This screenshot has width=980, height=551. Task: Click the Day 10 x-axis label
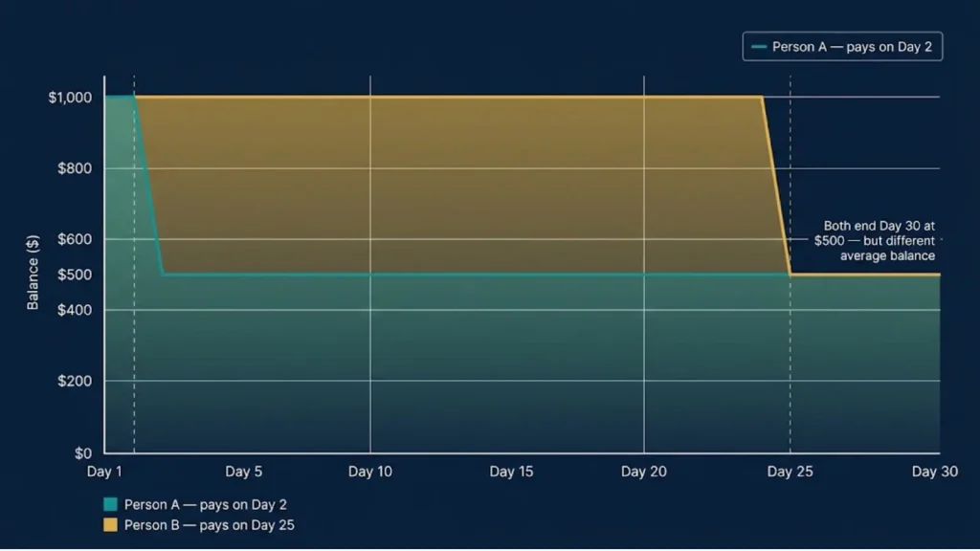coord(370,472)
